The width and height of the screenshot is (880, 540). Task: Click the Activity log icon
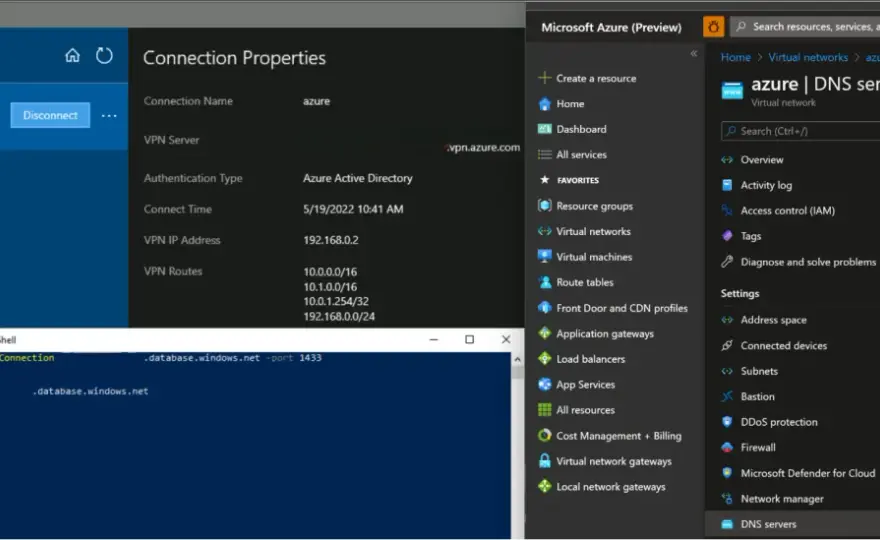tap(727, 185)
